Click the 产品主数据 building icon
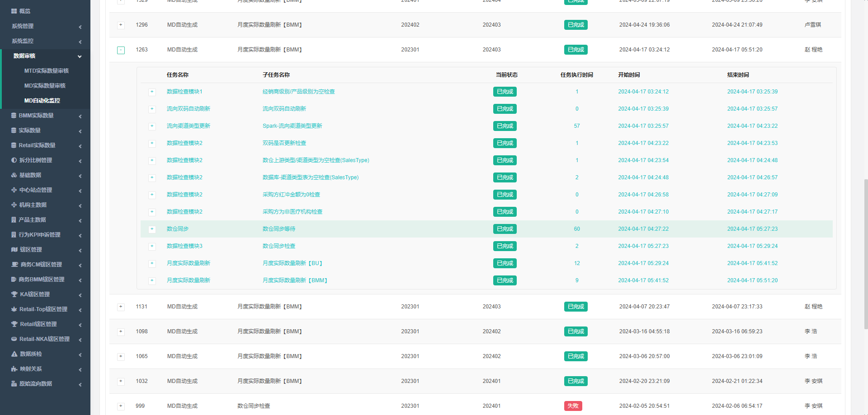 point(14,220)
